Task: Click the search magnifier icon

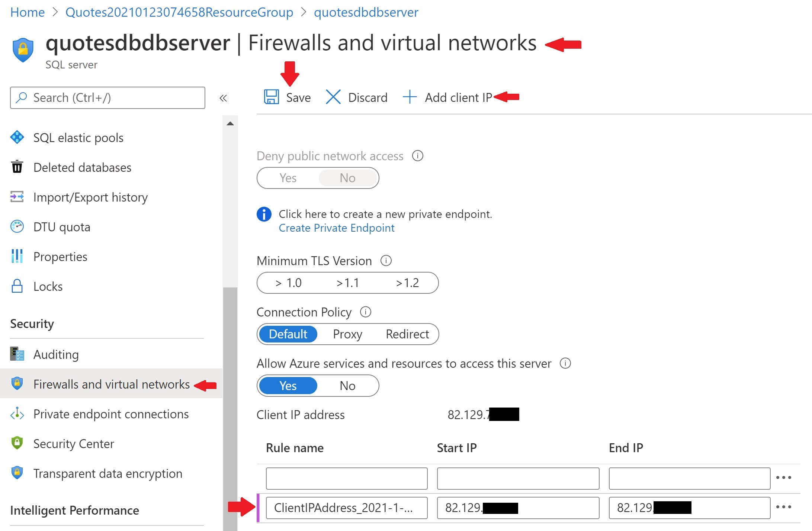Action: coord(22,97)
